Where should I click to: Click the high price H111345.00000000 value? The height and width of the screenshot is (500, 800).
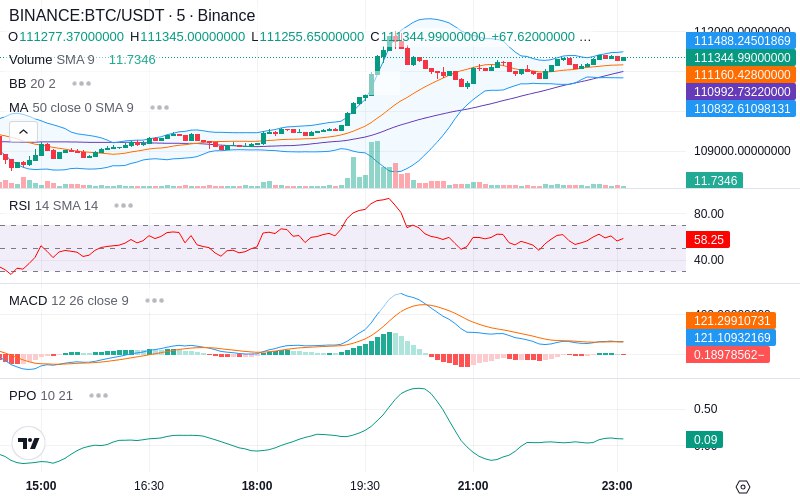(188, 37)
